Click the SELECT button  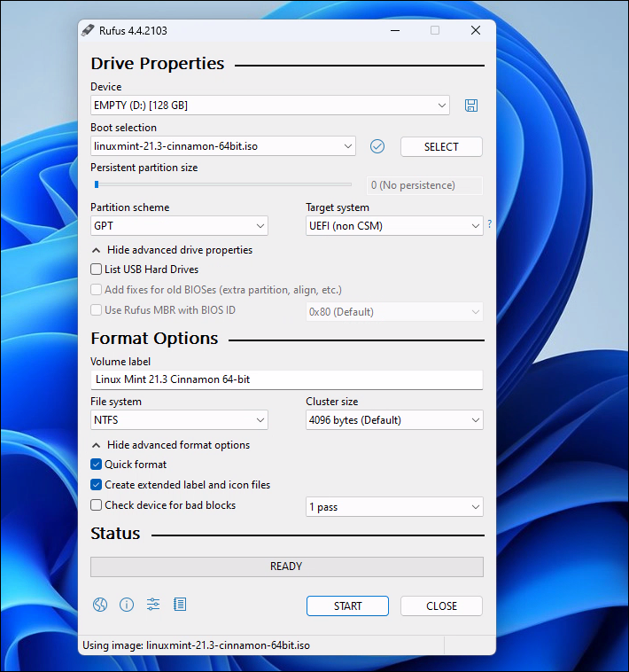pyautogui.click(x=441, y=147)
